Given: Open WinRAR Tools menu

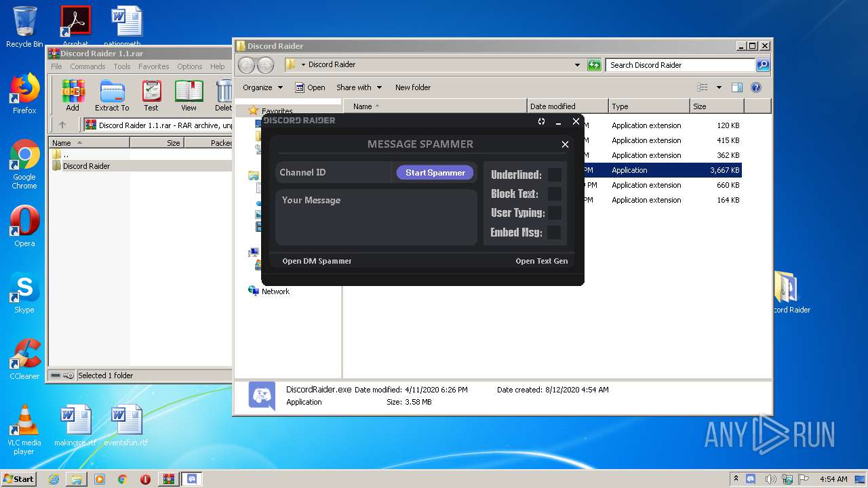Looking at the screenshot, I should [122, 66].
